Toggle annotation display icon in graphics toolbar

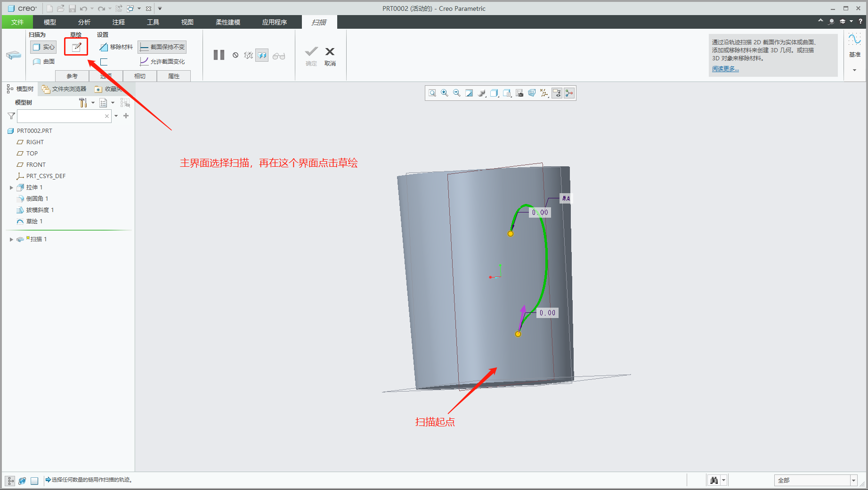coord(557,93)
